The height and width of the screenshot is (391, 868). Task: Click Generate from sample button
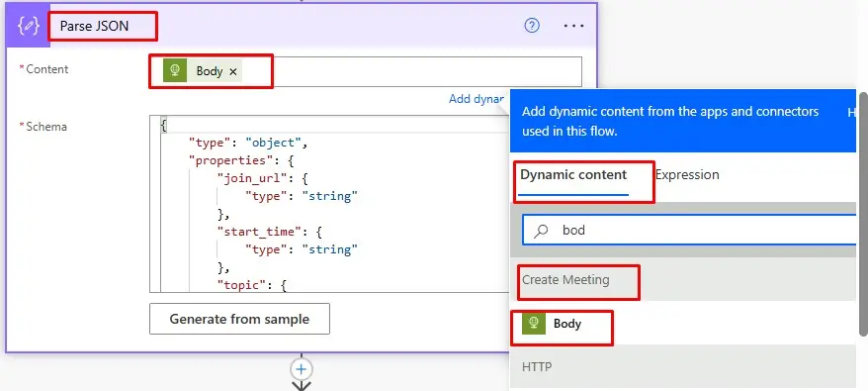239,319
